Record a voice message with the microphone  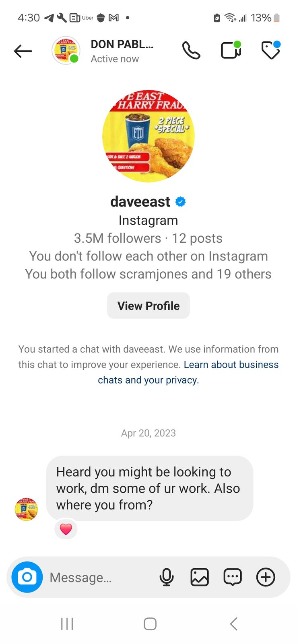166,577
